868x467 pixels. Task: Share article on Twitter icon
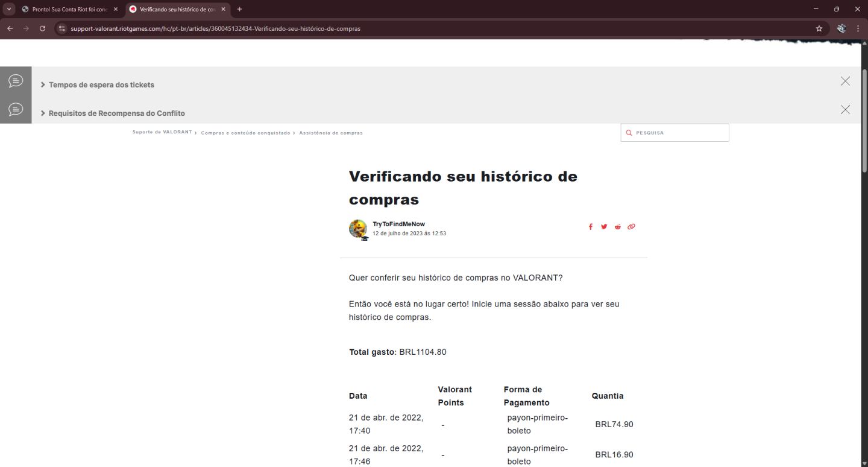604,227
